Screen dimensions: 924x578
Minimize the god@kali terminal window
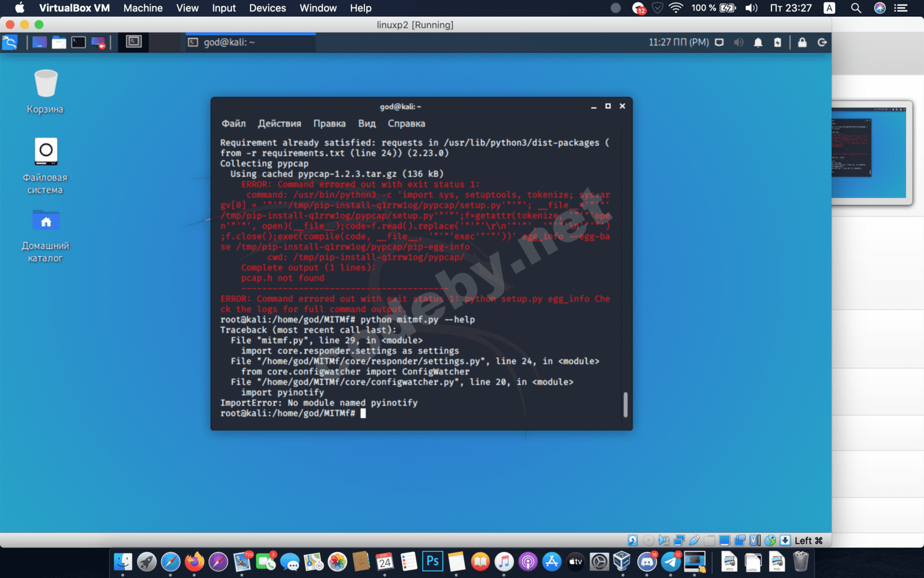coord(594,106)
